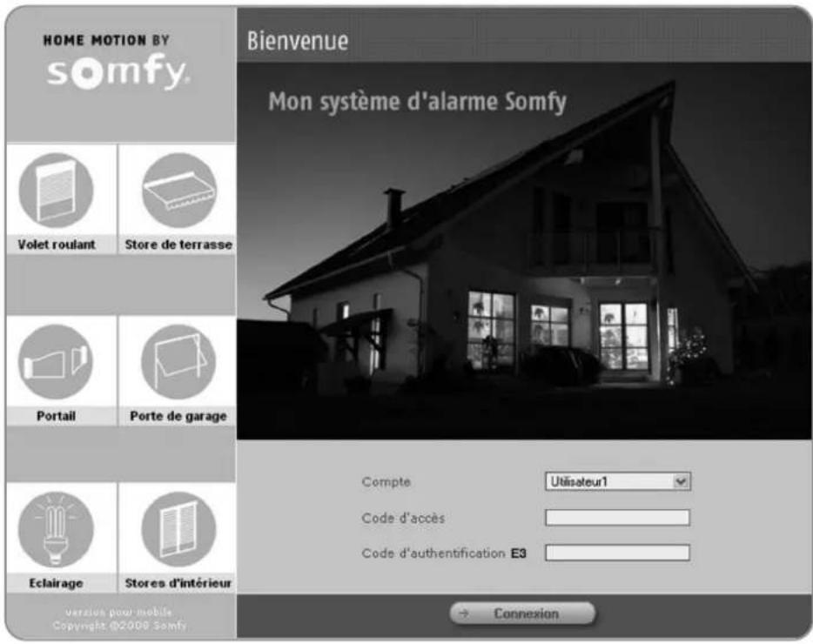This screenshot has width=813, height=644.
Task: Click the Mon système d'alarme Somfy title
Action: [x=418, y=102]
